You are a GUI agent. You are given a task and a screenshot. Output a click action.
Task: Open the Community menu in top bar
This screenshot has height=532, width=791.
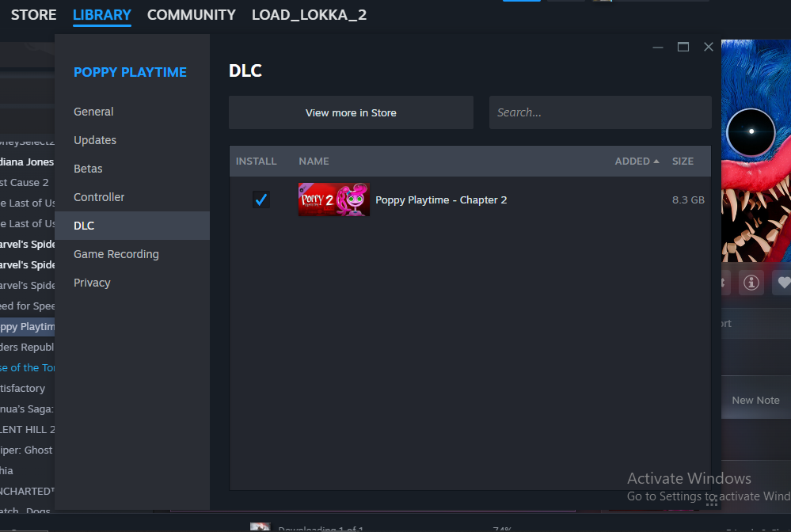tap(191, 14)
